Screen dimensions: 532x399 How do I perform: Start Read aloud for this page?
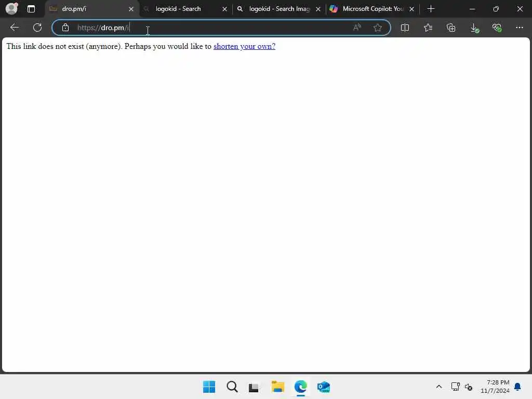[x=357, y=28]
